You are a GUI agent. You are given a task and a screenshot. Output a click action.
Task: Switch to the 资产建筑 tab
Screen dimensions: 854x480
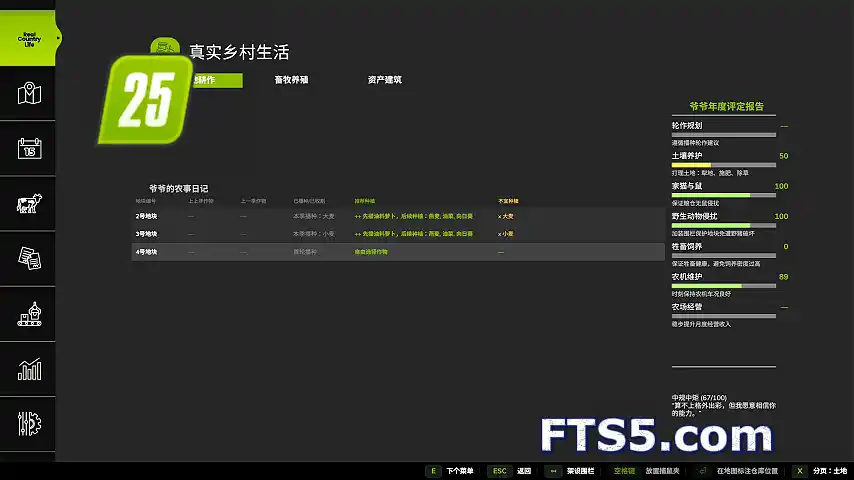click(385, 80)
